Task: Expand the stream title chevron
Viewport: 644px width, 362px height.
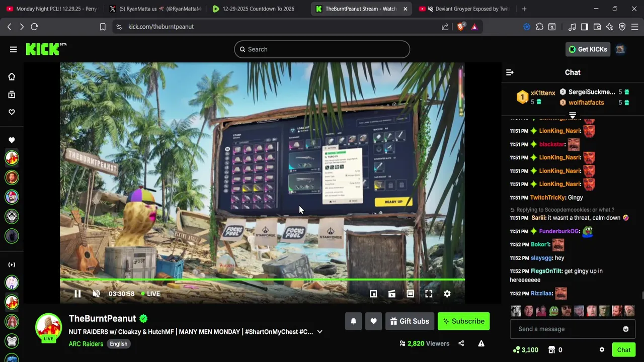Action: click(x=319, y=332)
